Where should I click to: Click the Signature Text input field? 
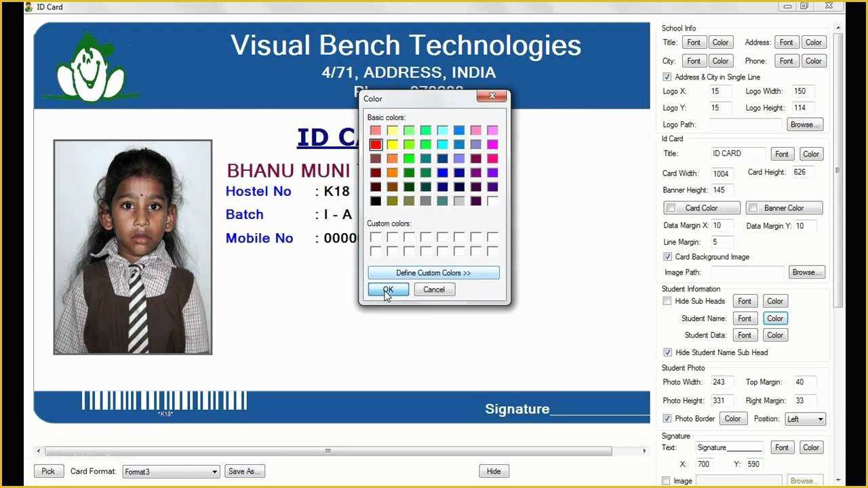729,447
